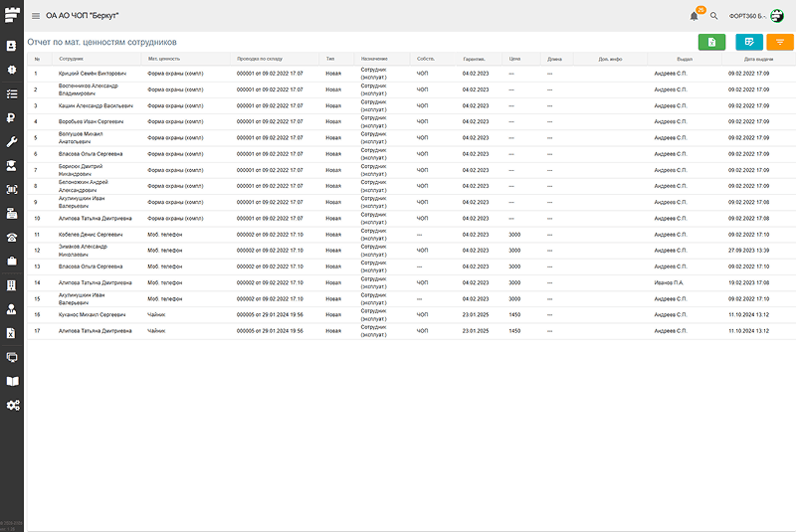Open the checklist tasks sidebar icon
This screenshot has height=532, width=796.
click(12, 93)
